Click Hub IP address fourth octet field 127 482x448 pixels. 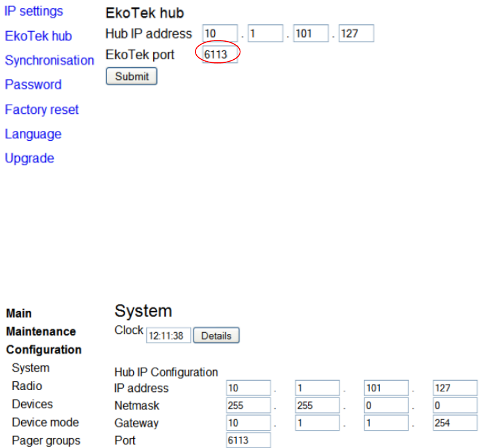[356, 33]
